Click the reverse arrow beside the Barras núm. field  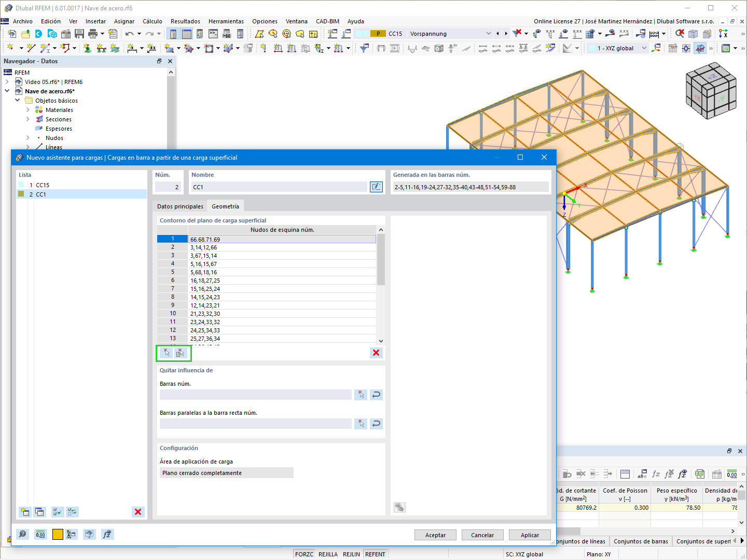[376, 395]
